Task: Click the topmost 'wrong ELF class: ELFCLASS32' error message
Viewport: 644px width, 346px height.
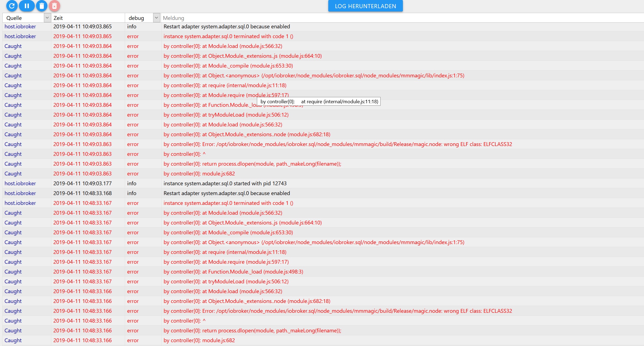Action: [338, 144]
